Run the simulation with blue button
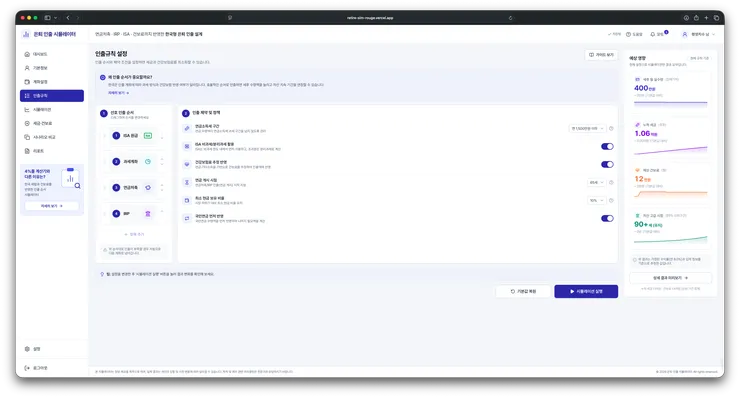The image size is (740, 398). click(x=586, y=291)
